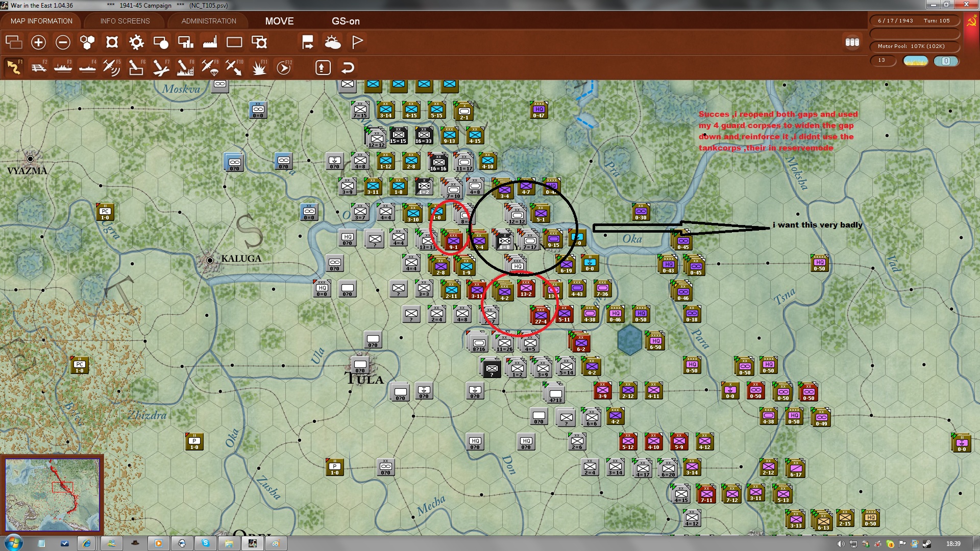Select the 6-50 HQ counter
Screen dimensions: 980x551
tap(655, 341)
